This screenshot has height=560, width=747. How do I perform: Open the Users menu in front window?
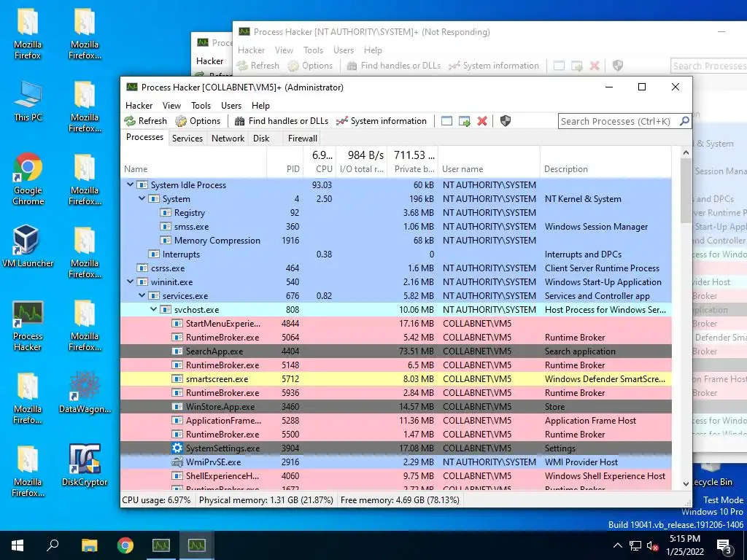231,105
